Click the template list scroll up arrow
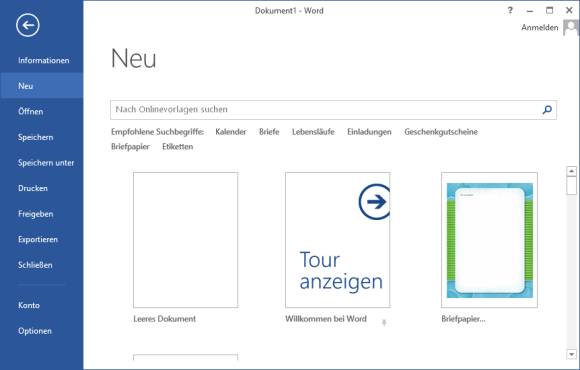580x370 pixels. tap(571, 171)
